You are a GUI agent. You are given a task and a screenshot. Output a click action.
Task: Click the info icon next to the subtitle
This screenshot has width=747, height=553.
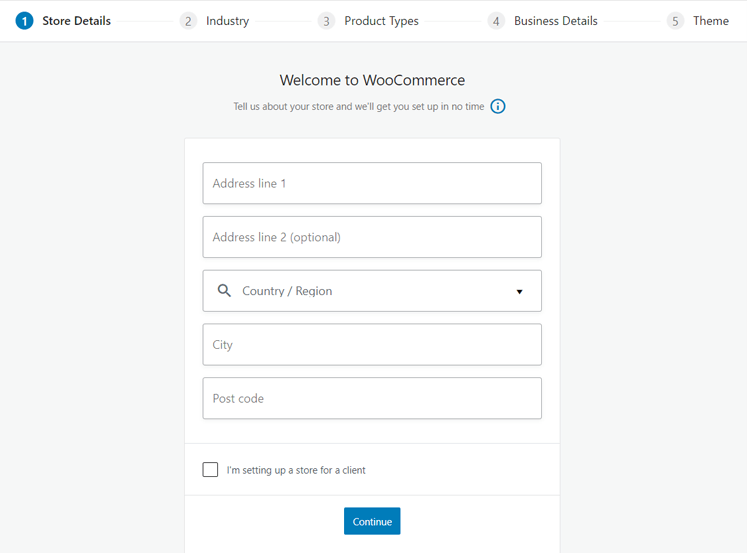pos(498,106)
